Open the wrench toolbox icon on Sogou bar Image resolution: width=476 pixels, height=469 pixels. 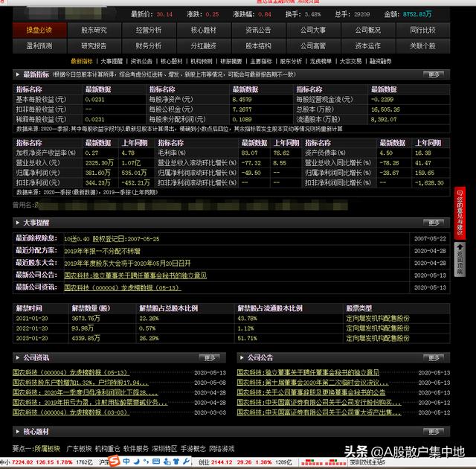coord(186,462)
